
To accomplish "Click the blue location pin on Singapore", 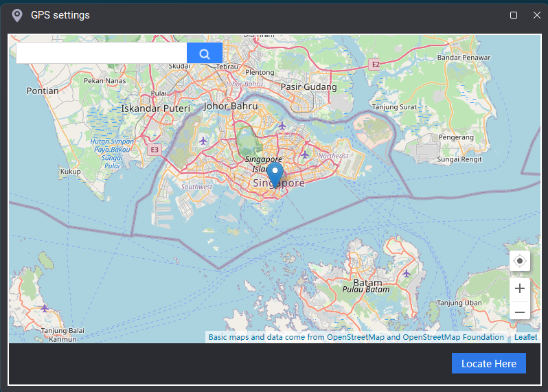I will tap(275, 174).
